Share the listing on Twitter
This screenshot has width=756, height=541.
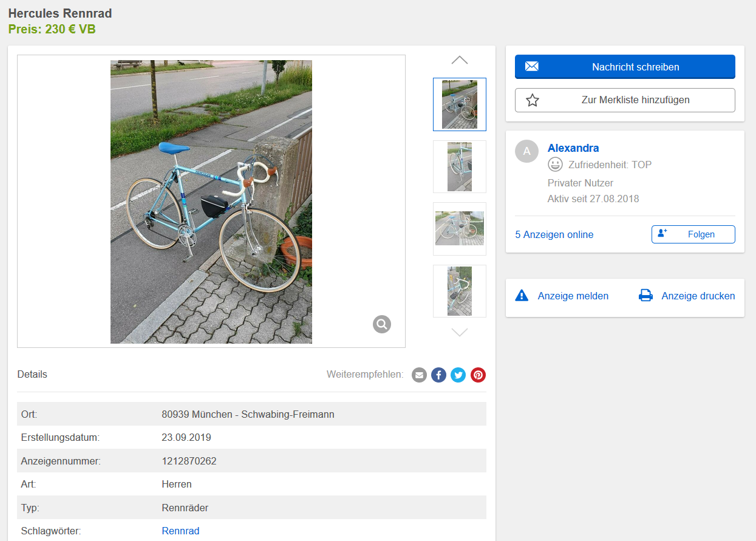(x=458, y=375)
